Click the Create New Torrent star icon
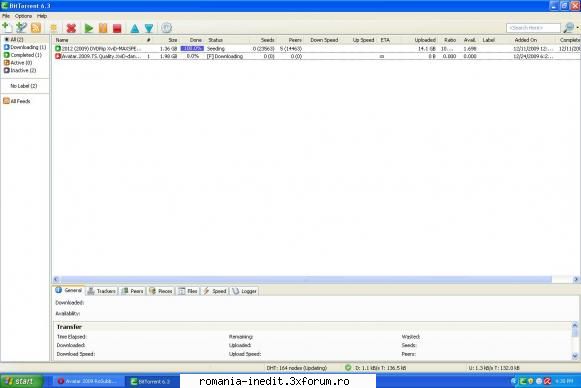 coord(53,28)
